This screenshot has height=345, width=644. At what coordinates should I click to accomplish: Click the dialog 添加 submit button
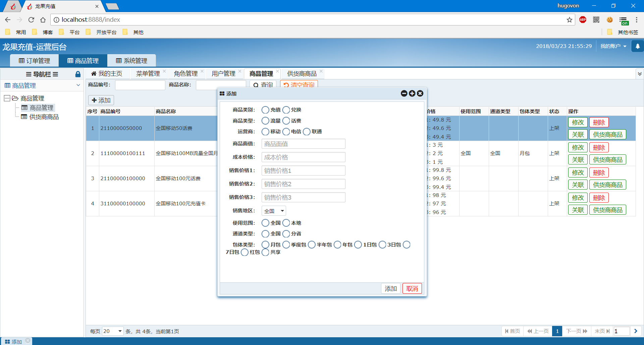pos(391,288)
